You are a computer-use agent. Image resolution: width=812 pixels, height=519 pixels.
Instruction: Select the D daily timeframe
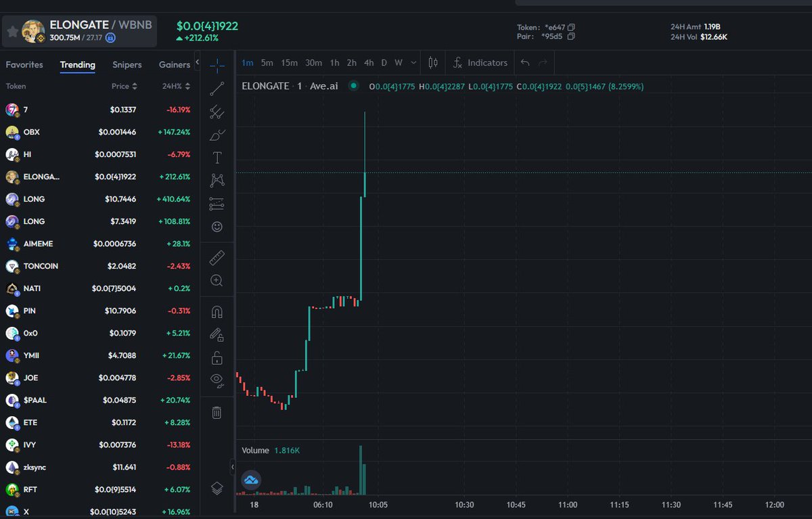tap(384, 63)
